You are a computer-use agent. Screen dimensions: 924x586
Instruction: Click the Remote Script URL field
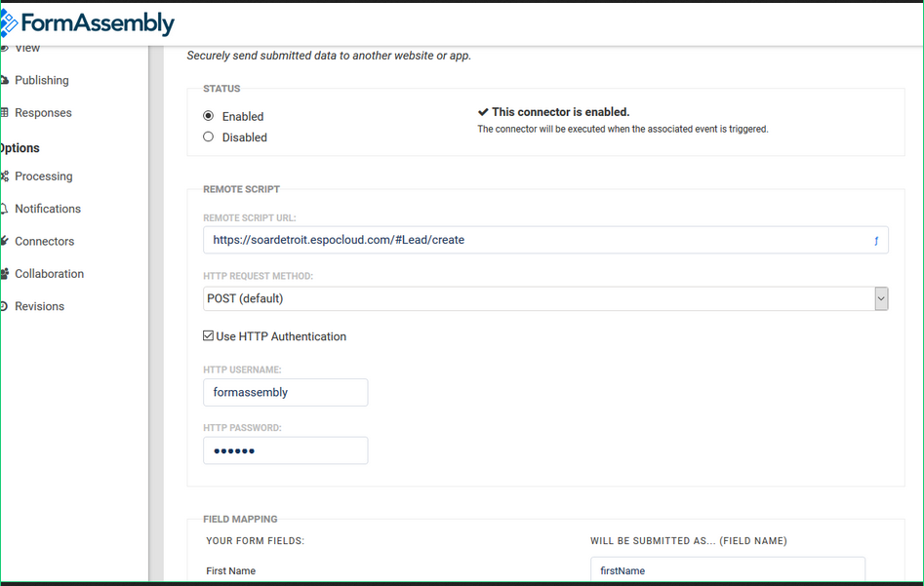pos(535,240)
